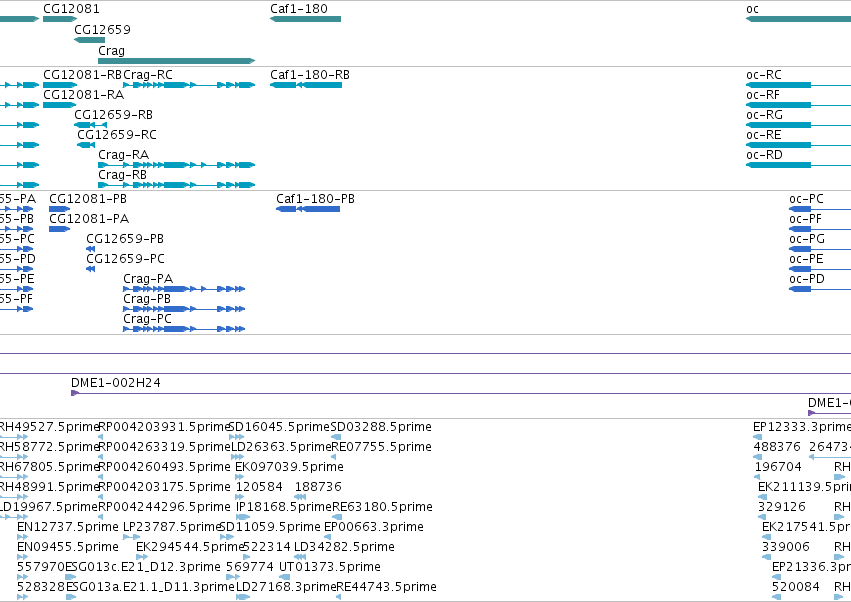The width and height of the screenshot is (851, 602).
Task: Select transcript oc-RC
Action: click(x=798, y=85)
